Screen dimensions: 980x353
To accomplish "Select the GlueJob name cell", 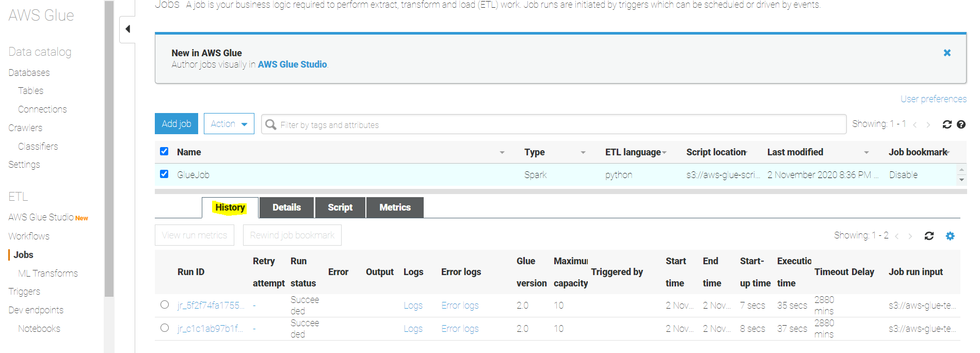I will point(193,175).
